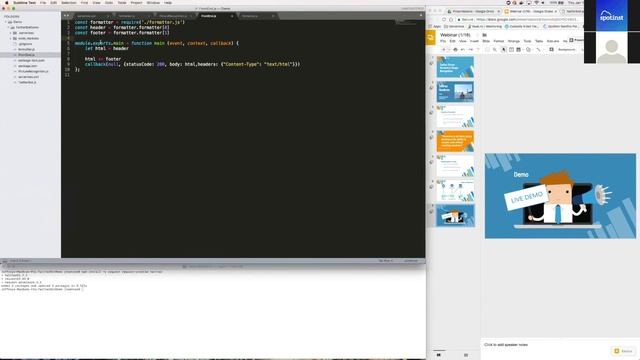Click the insert image icon in Slides
The height and width of the screenshot is (360, 640).
(519, 49)
